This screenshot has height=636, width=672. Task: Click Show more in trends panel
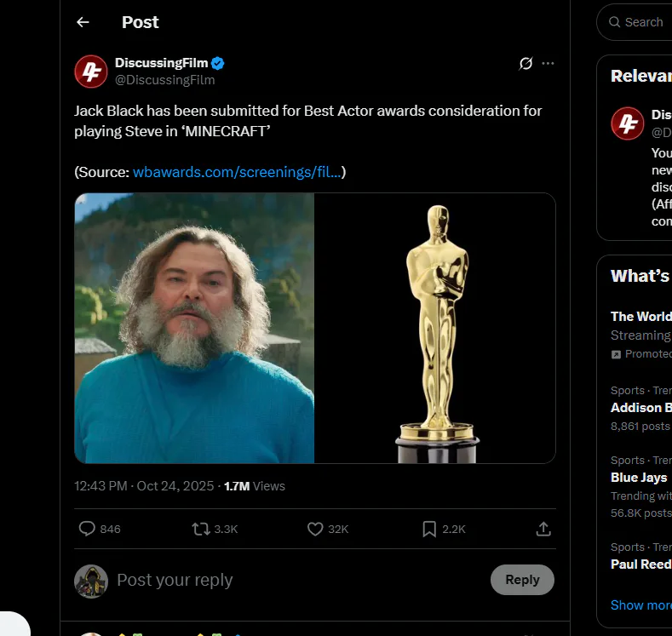point(640,604)
